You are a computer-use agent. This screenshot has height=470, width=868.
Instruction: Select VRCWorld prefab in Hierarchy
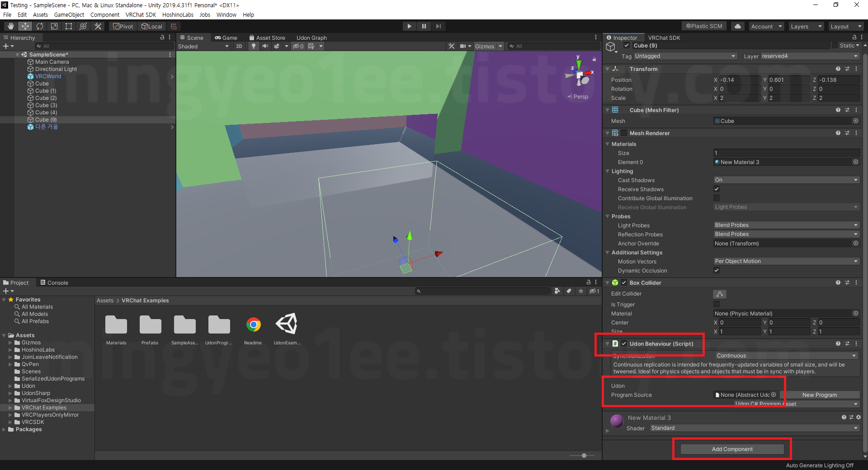click(x=48, y=76)
